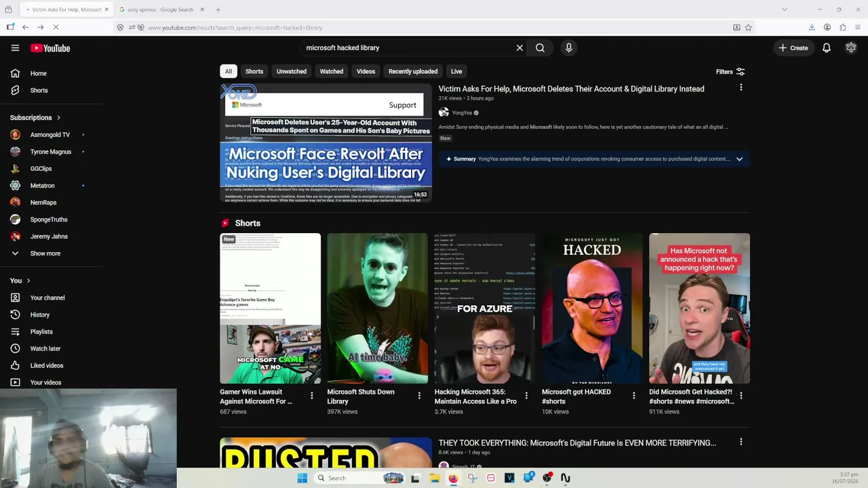Open a new browser tab
The width and height of the screenshot is (868, 488).
[218, 9]
